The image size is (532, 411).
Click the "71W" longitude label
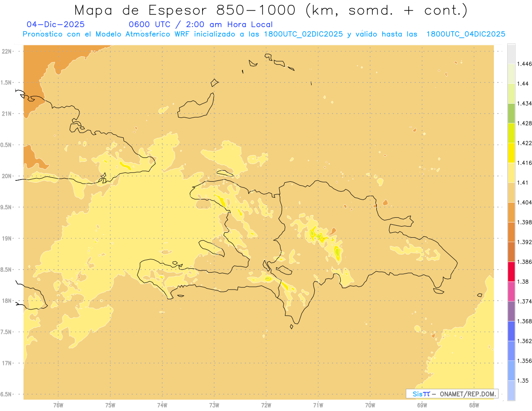click(318, 405)
